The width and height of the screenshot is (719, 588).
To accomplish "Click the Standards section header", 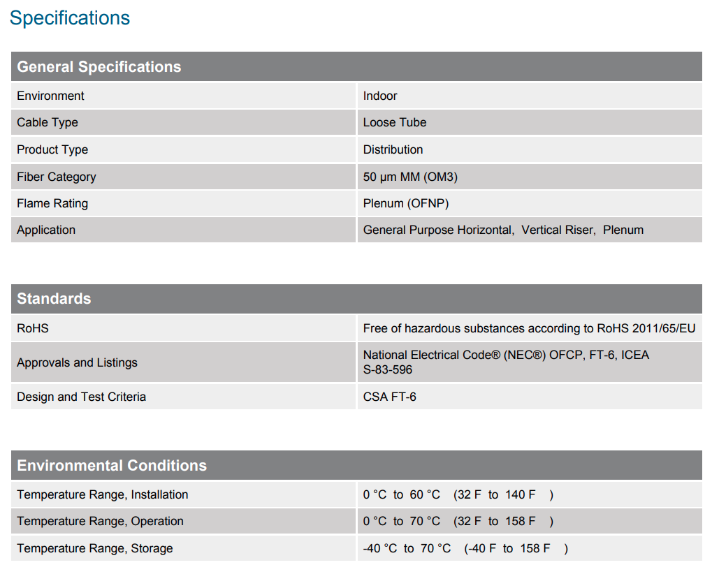I will click(356, 299).
